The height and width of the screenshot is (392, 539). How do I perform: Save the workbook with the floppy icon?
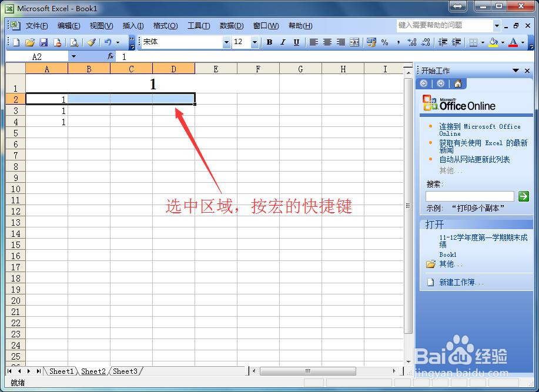(x=43, y=42)
